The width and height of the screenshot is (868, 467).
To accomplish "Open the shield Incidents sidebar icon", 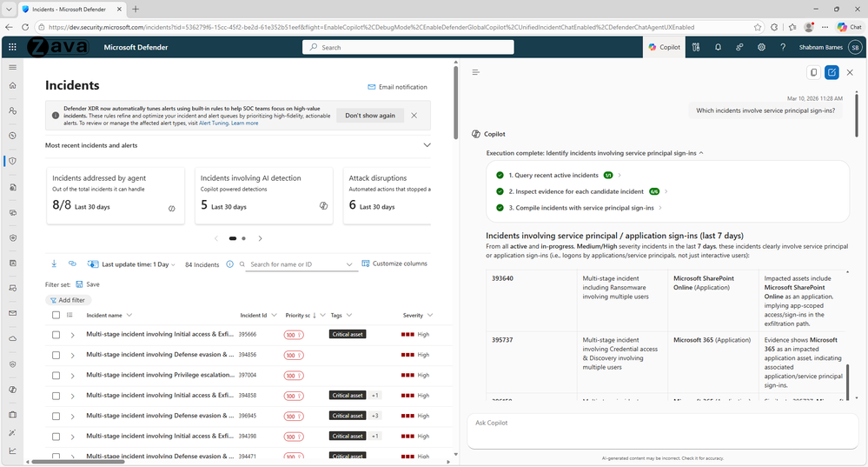I will [13, 161].
